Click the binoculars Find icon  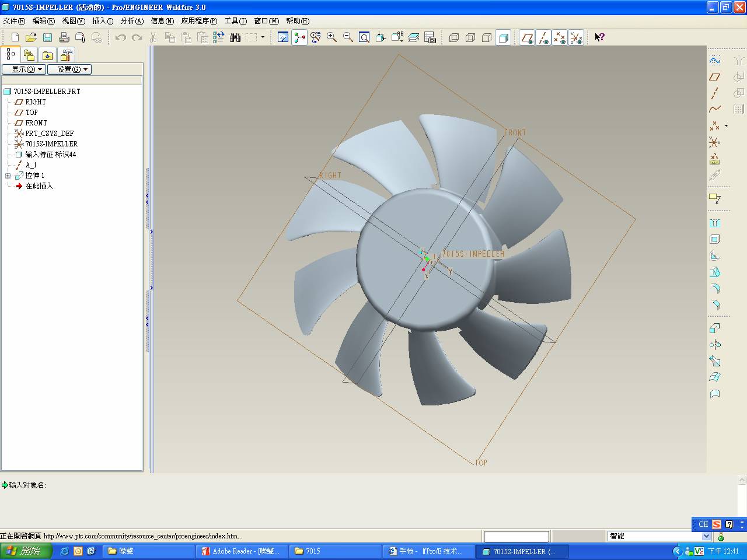pyautogui.click(x=235, y=37)
